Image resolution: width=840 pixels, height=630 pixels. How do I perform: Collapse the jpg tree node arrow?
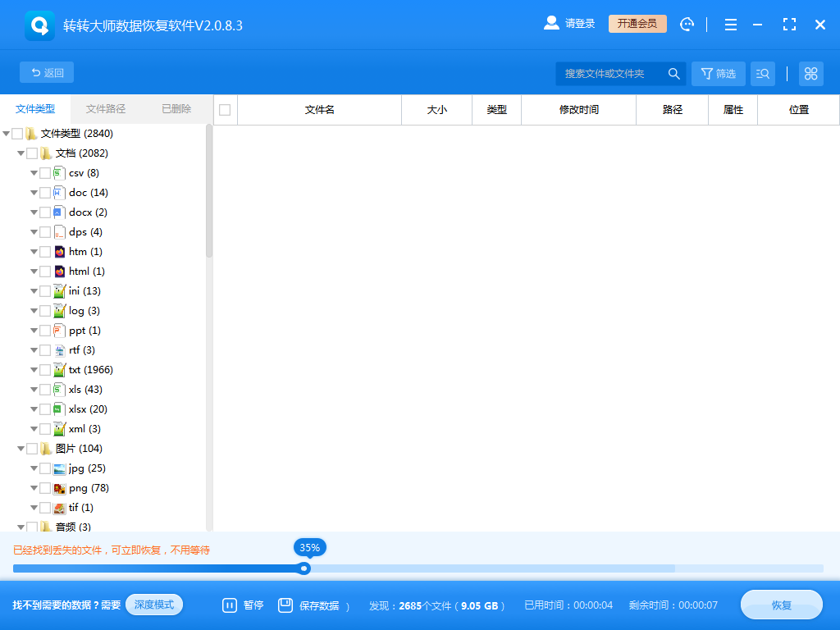click(x=32, y=468)
